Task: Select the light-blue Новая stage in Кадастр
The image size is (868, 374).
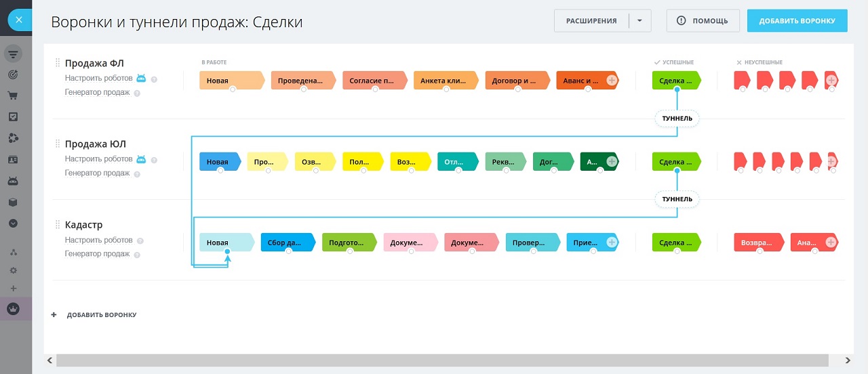Action: pyautogui.click(x=226, y=242)
